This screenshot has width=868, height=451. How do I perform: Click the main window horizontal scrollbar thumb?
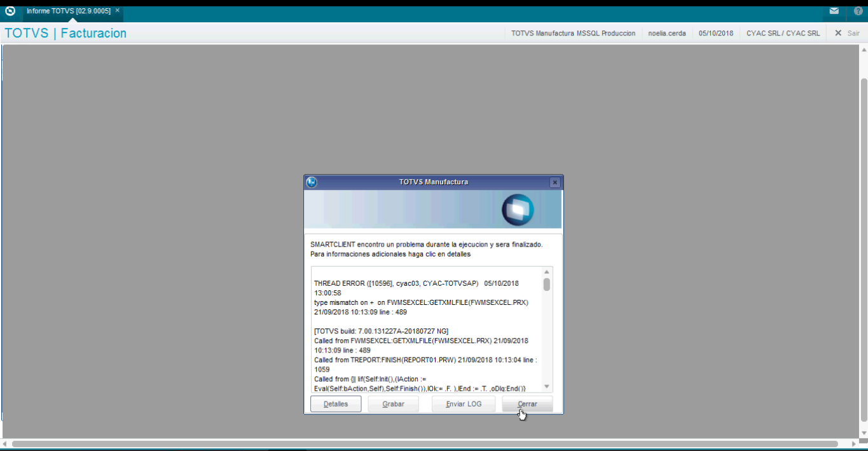point(425,443)
